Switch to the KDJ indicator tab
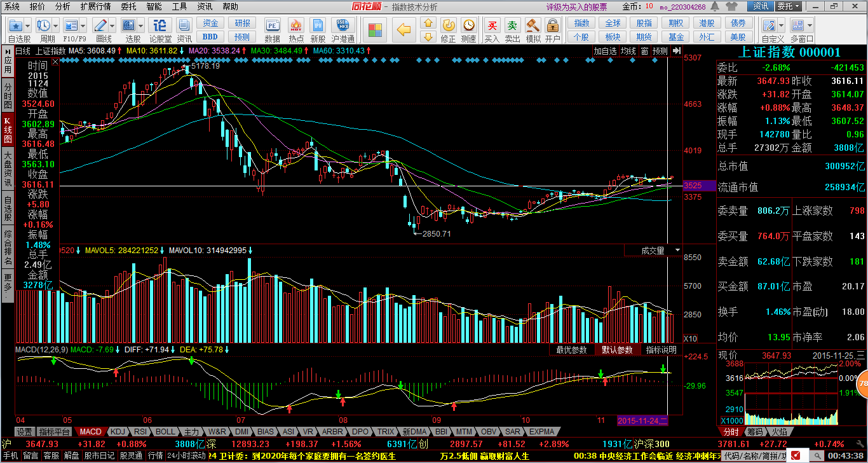Image resolution: width=868 pixels, height=463 pixels. 119,432
